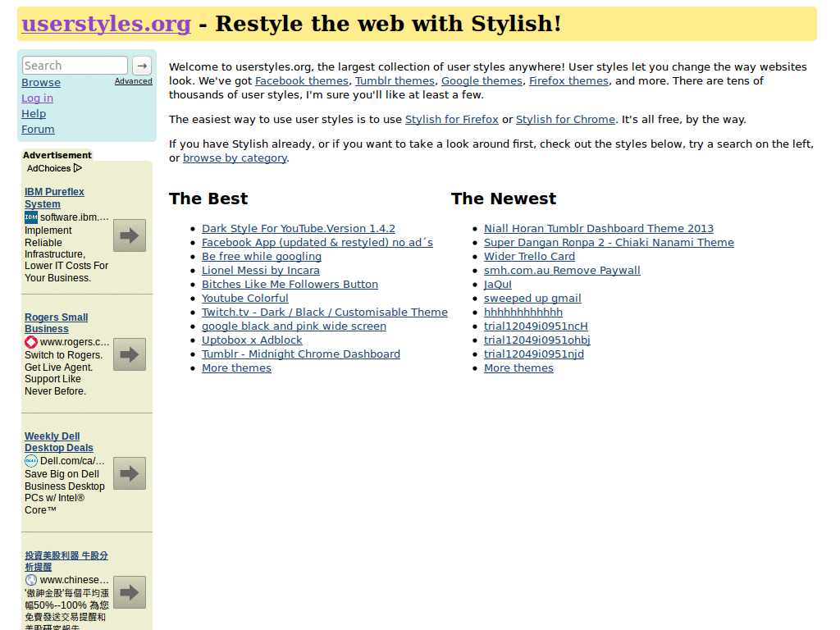The width and height of the screenshot is (840, 630).
Task: Click the www.chinese... ad URL text
Action: coord(75,580)
